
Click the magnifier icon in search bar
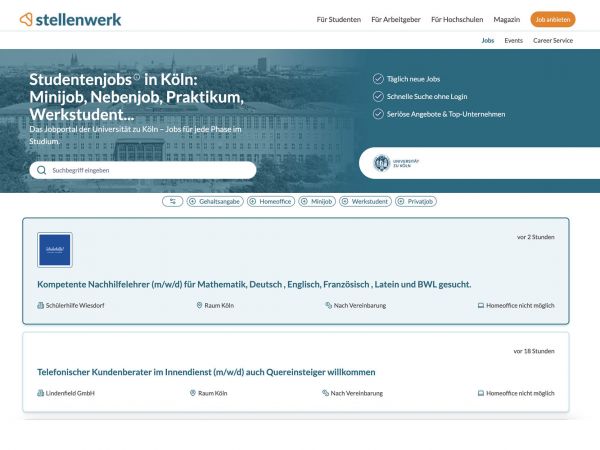tap(42, 170)
